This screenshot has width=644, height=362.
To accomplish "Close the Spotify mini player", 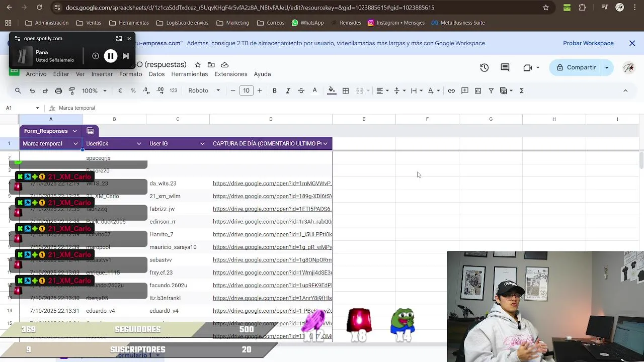I will click(129, 38).
